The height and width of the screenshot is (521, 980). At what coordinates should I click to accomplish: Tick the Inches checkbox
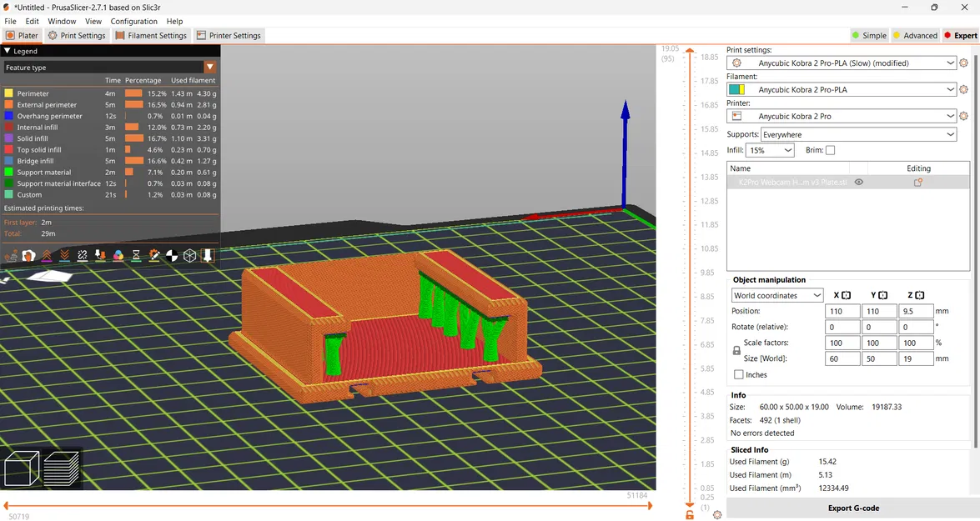point(739,375)
